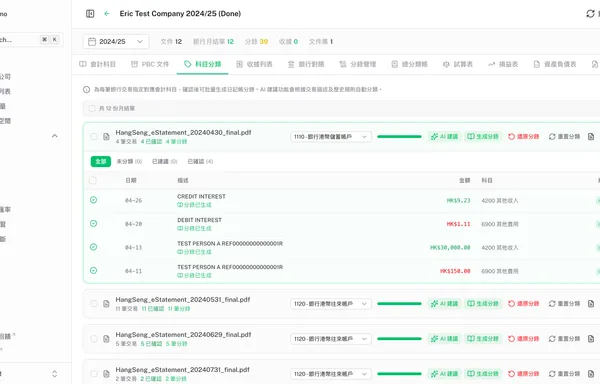Toggle the sidebar collapse icon near the title
The height and width of the screenshot is (384, 600).
tap(90, 14)
